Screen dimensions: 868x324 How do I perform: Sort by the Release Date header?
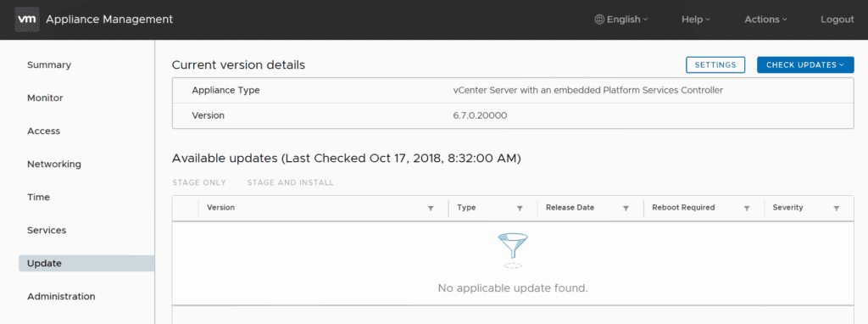click(x=570, y=208)
